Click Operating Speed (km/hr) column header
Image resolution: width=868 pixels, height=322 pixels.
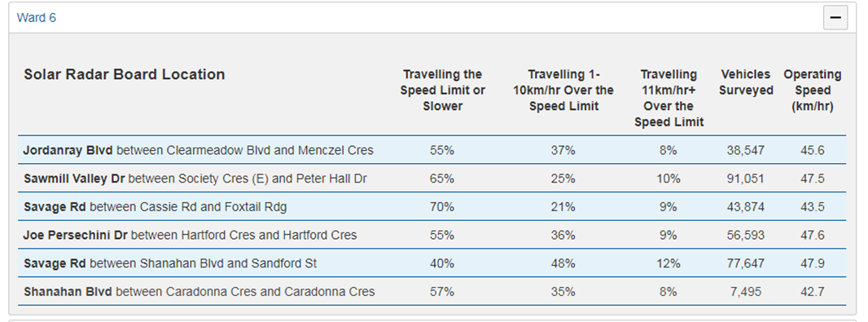(812, 90)
